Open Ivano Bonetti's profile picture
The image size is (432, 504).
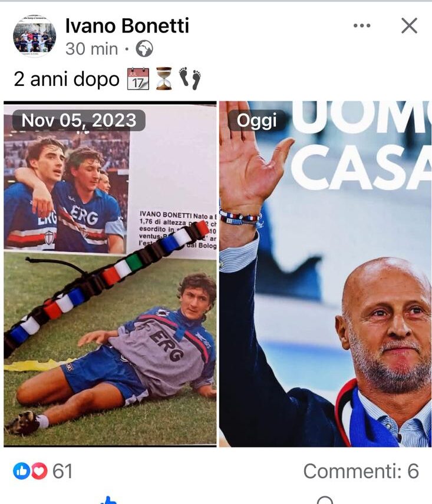(x=34, y=36)
